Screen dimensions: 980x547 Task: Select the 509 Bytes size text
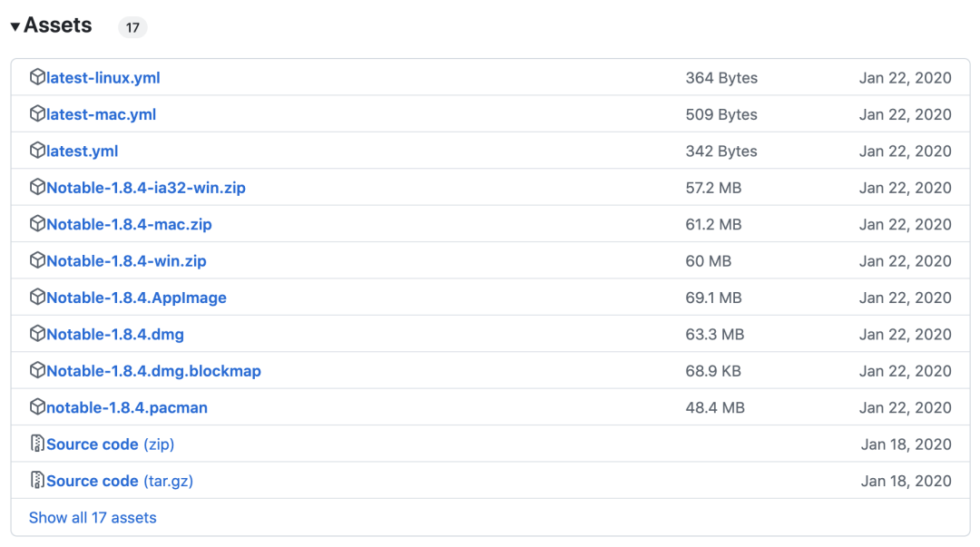coord(721,114)
